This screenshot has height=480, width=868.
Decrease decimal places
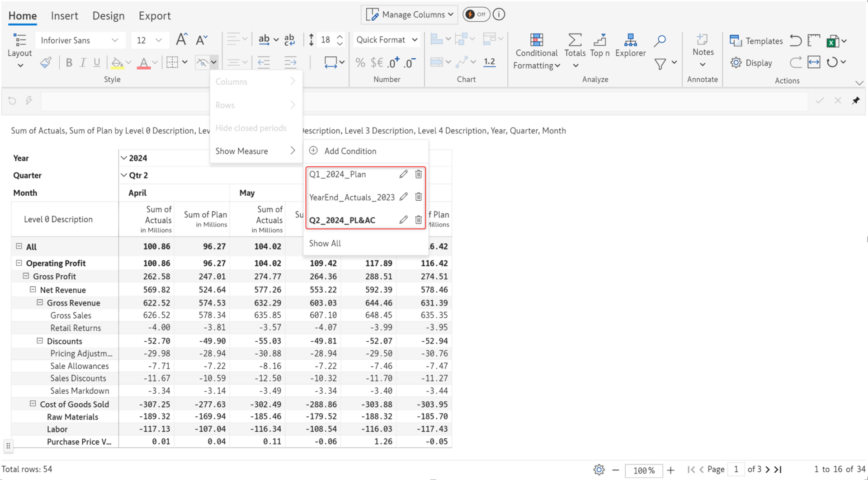click(410, 62)
